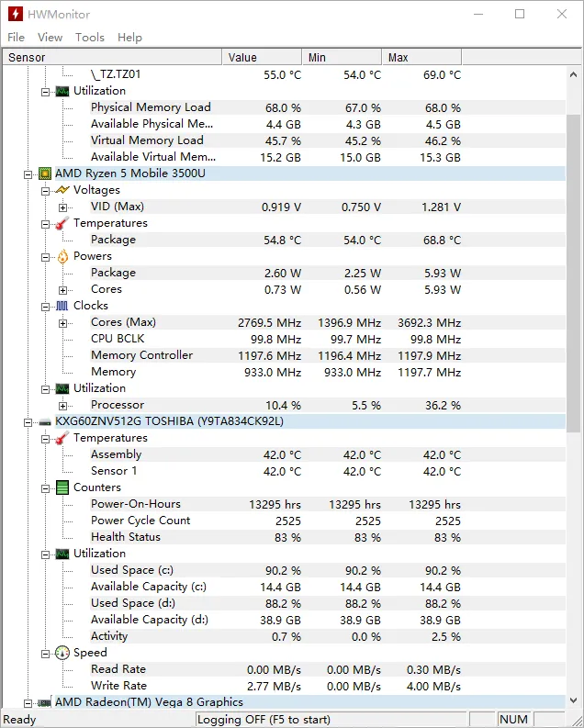The width and height of the screenshot is (584, 728).
Task: Expand the VID (Max) entry
Action: pyautogui.click(x=62, y=207)
